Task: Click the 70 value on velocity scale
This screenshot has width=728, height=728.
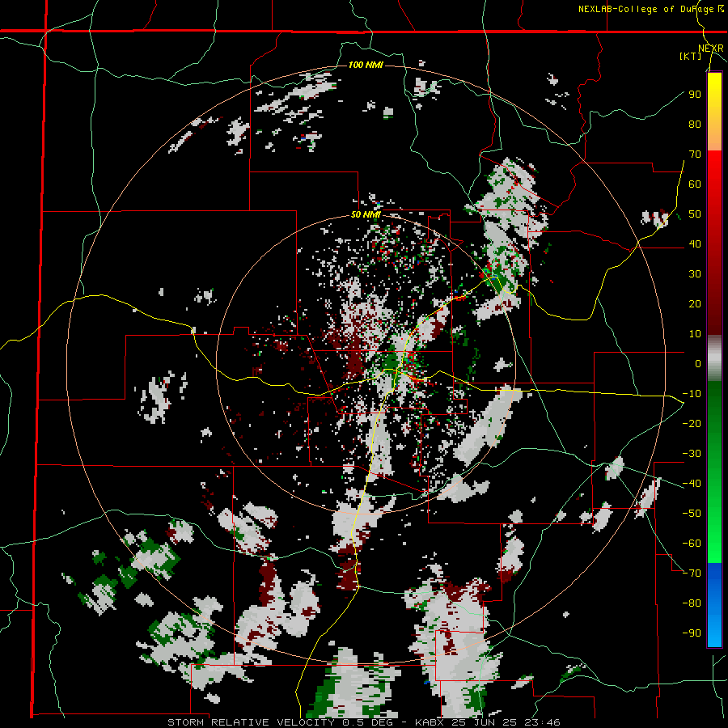Action: point(695,154)
